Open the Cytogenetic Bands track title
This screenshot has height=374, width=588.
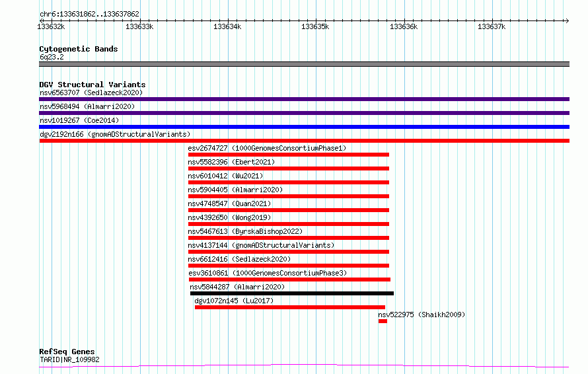click(79, 49)
